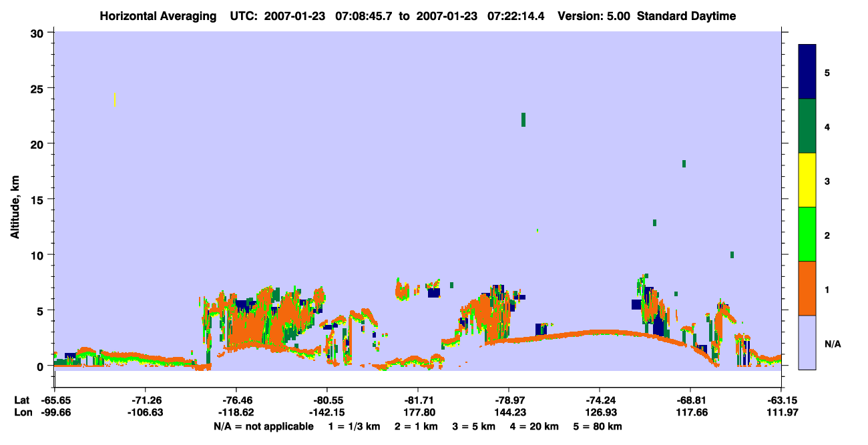Click longitude value -142.15
Image resolution: width=868 pixels, height=445 pixels.
(x=327, y=413)
